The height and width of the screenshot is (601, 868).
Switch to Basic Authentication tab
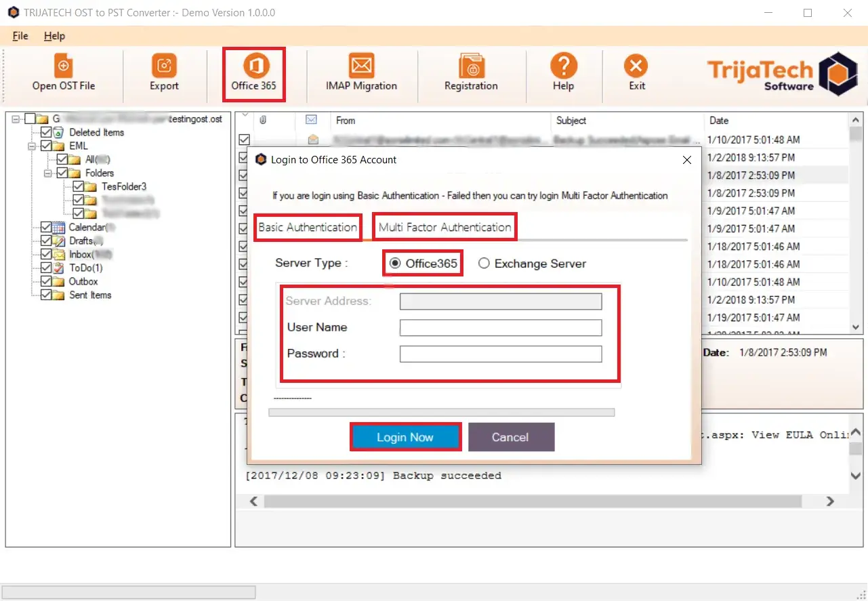[308, 227]
